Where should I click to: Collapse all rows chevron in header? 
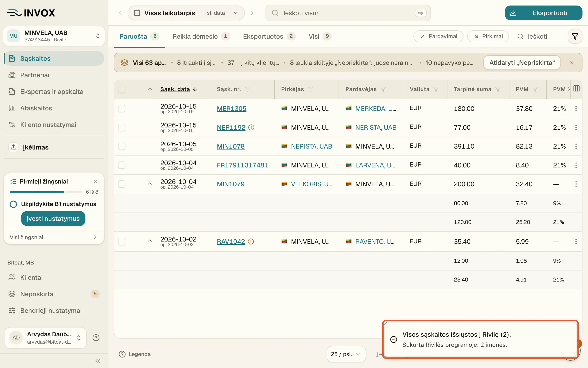pos(150,89)
